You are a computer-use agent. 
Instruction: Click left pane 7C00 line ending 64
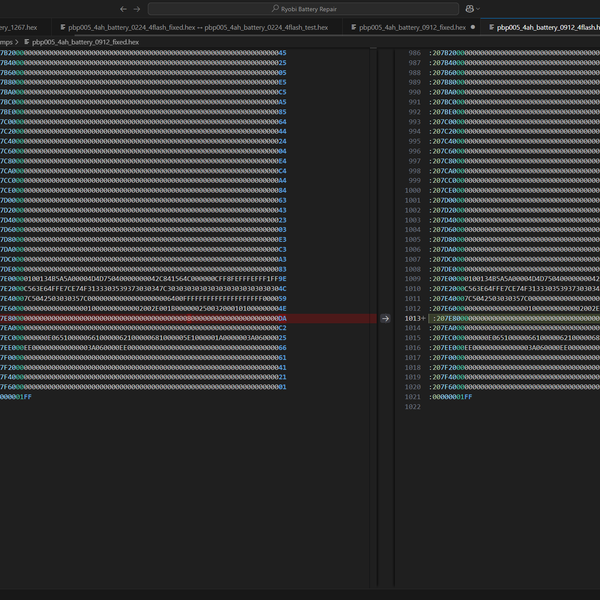click(x=143, y=122)
